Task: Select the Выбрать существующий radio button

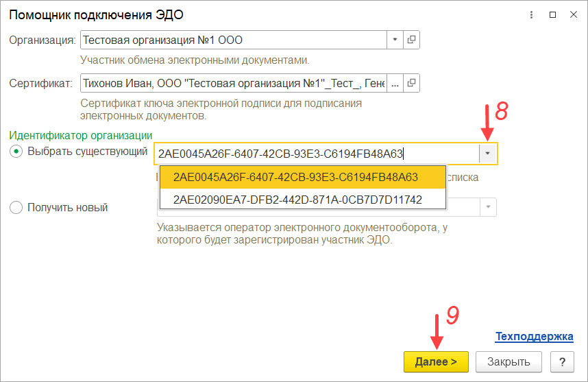Action: tap(16, 152)
